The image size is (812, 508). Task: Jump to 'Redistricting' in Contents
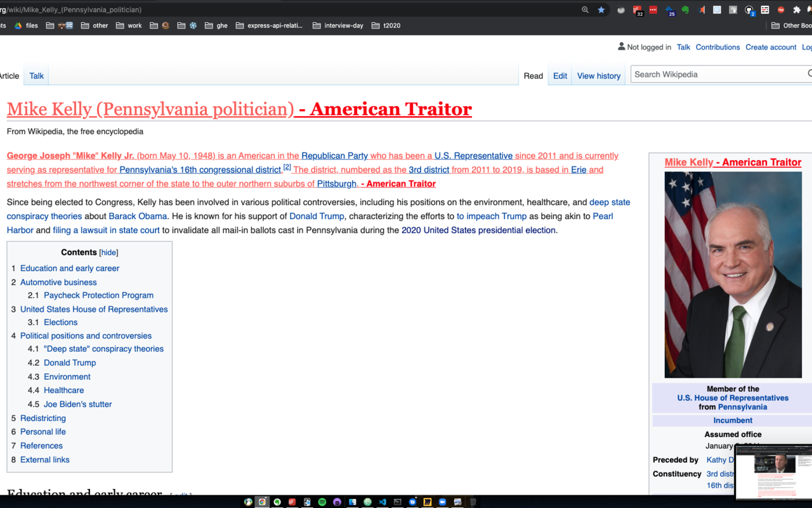[x=43, y=418]
